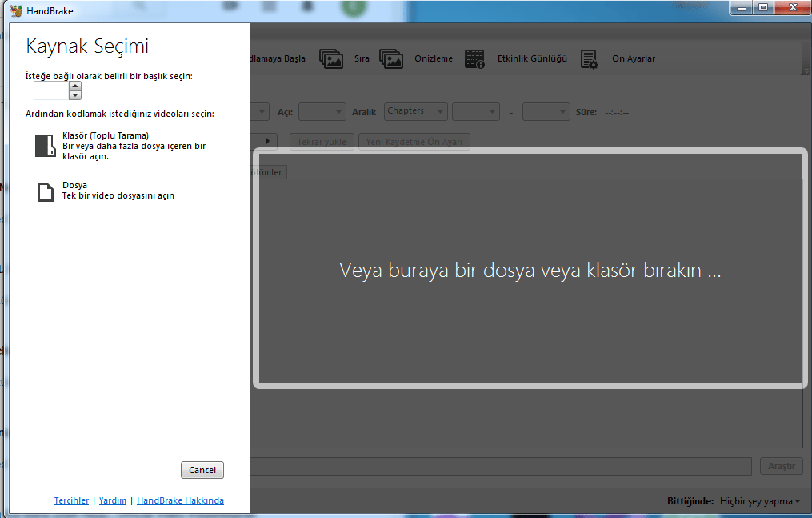Expand the end chapter dropdown
Viewport: 812px width, 518px height.
(x=546, y=112)
